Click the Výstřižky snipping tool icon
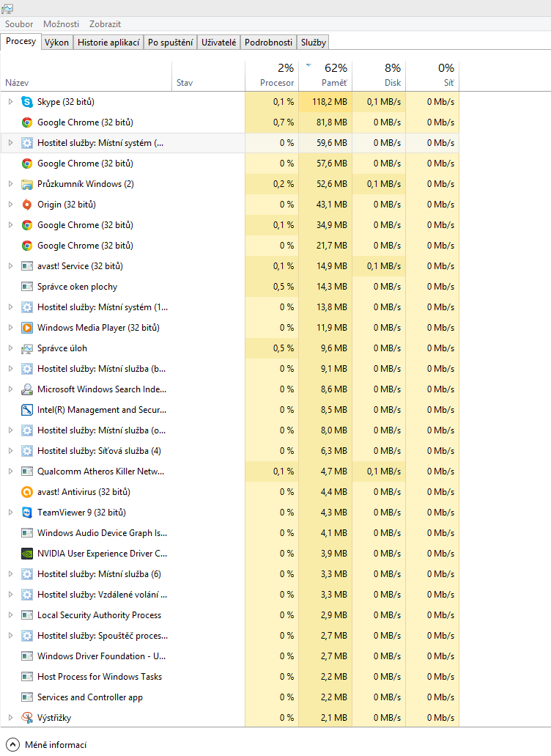Viewport: 551px width, 756px height. click(27, 718)
